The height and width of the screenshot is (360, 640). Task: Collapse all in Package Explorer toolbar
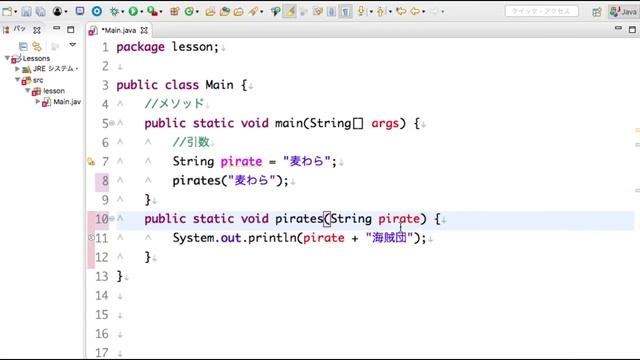[x=23, y=46]
